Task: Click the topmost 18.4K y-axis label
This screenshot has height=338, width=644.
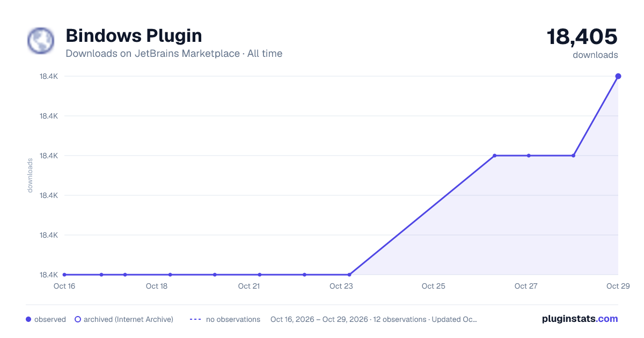Action: [x=49, y=76]
